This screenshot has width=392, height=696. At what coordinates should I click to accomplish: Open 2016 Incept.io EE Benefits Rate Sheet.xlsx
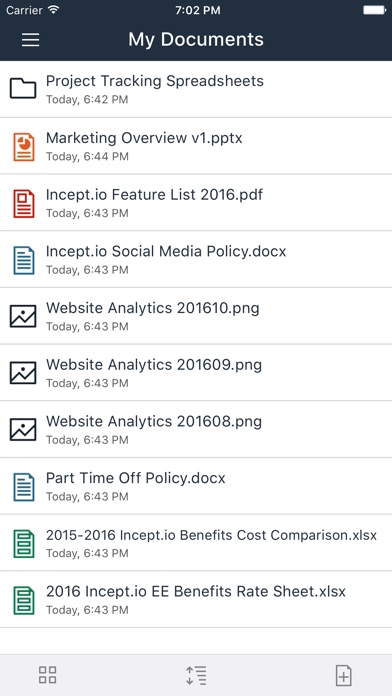[196, 600]
